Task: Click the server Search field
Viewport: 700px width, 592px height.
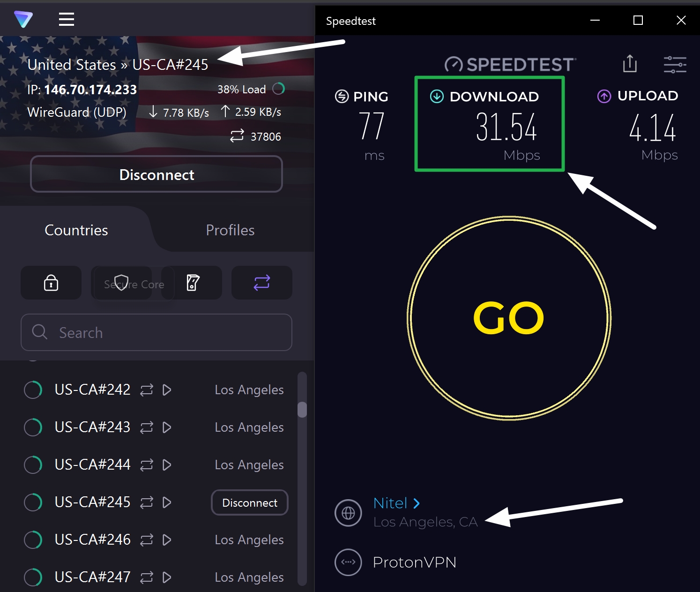Action: pos(156,332)
